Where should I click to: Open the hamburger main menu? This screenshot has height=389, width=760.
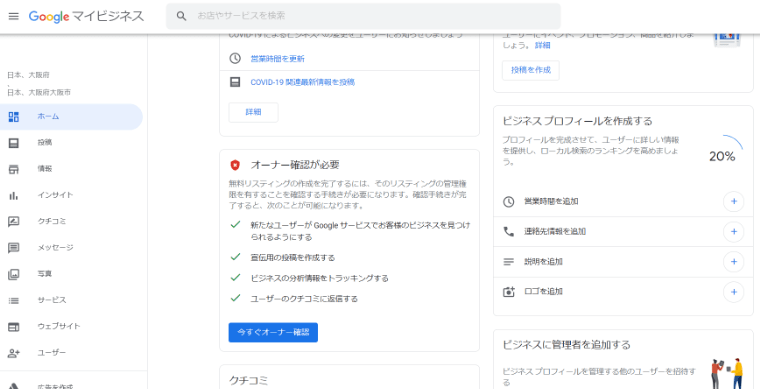(x=14, y=16)
